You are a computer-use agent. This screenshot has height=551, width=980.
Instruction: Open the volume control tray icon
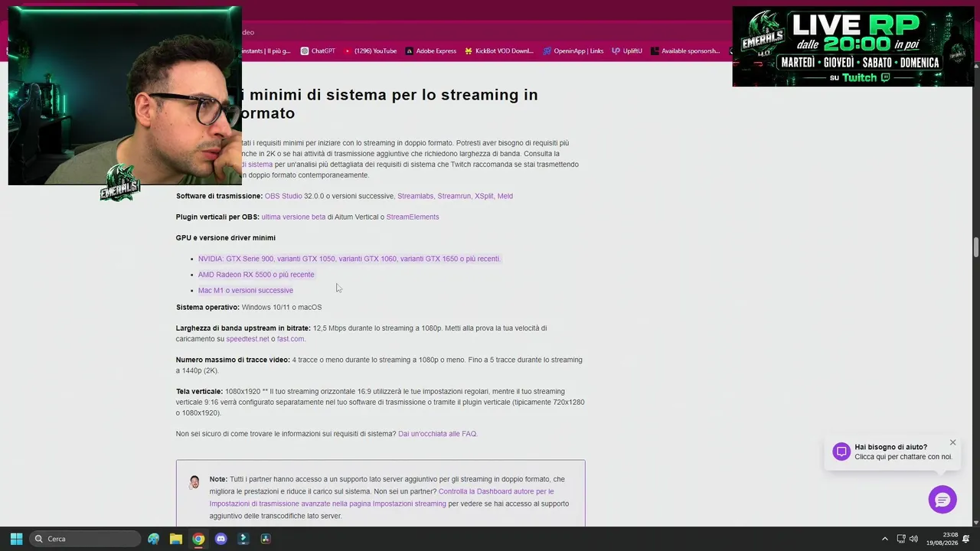[913, 539]
